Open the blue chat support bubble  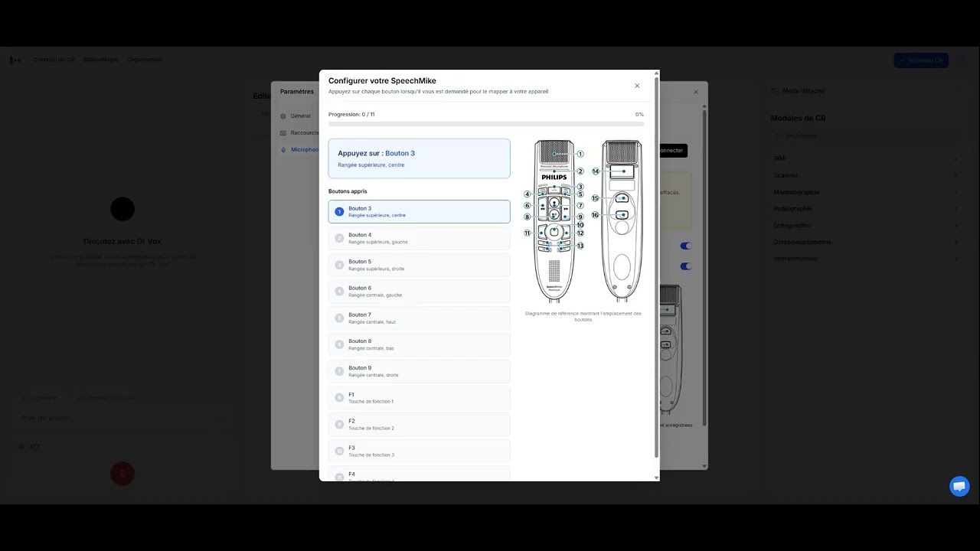pyautogui.click(x=959, y=486)
